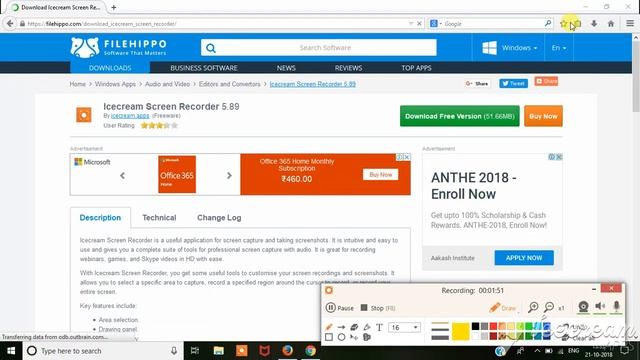Zoom out with the recorder magnifier
The image size is (640, 360).
[549, 307]
